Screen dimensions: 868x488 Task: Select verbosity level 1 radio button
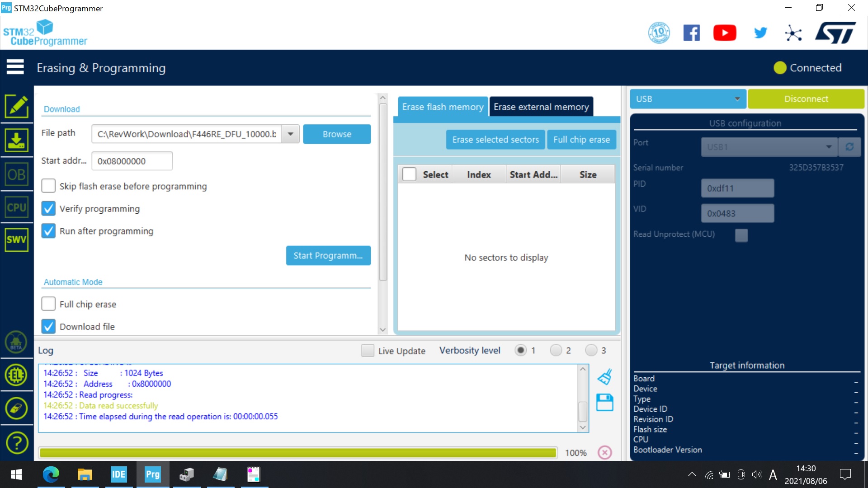click(x=521, y=350)
